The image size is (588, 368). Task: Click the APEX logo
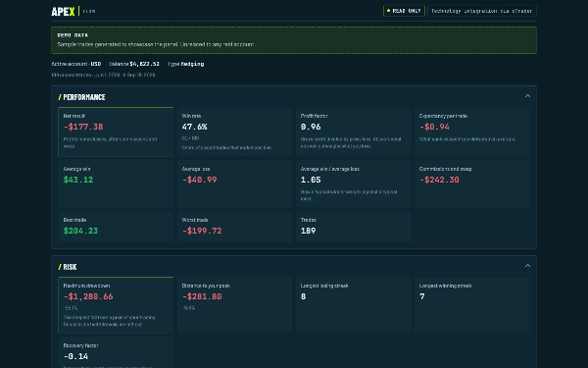(63, 12)
